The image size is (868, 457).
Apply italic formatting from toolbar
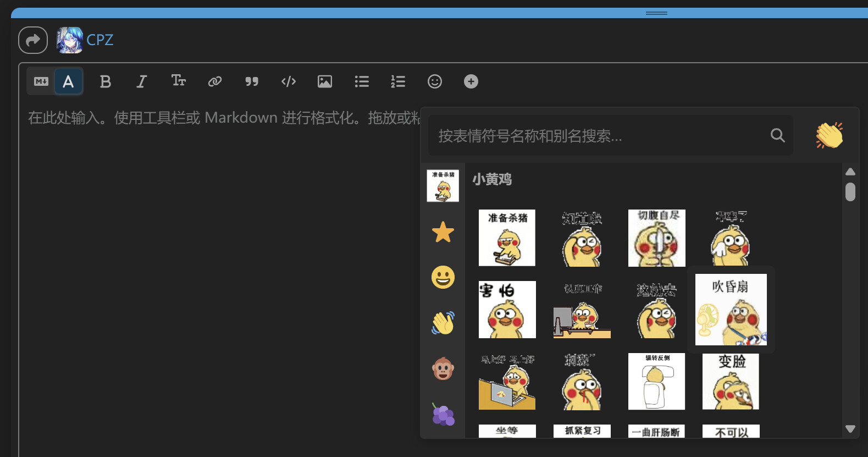tap(141, 82)
